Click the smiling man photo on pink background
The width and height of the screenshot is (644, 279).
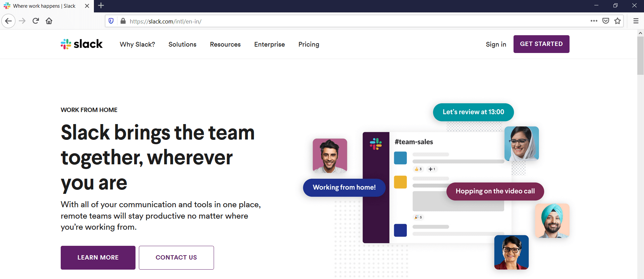coord(330,156)
